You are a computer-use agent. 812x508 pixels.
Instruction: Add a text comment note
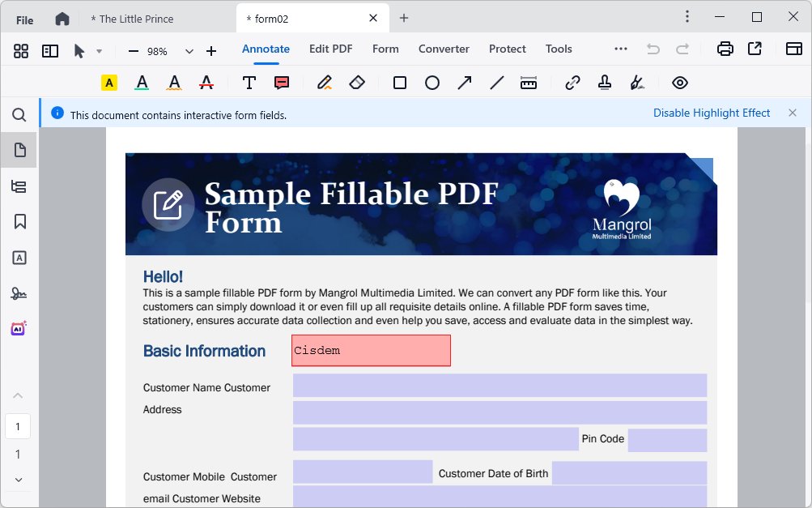[282, 83]
